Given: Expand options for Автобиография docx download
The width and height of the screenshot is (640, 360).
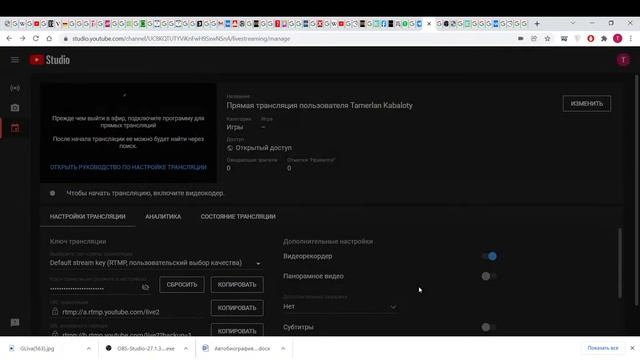Looking at the screenshot, I should click(x=283, y=348).
